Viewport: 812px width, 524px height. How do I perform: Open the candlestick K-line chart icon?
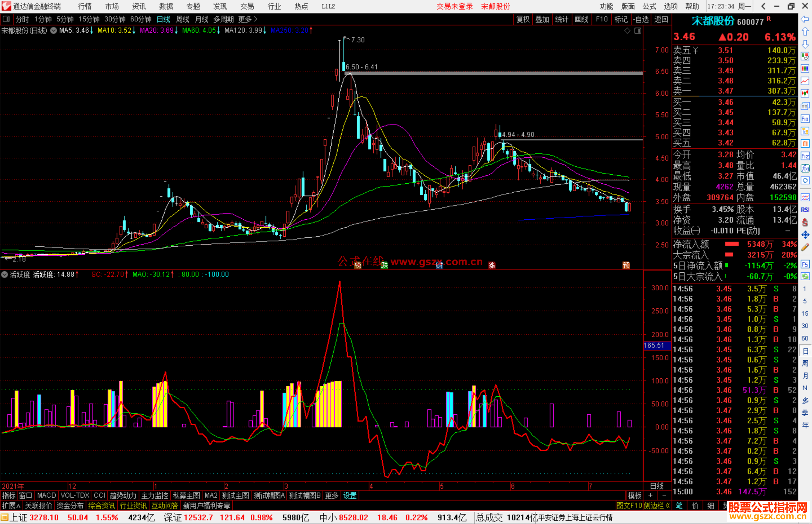[805, 94]
